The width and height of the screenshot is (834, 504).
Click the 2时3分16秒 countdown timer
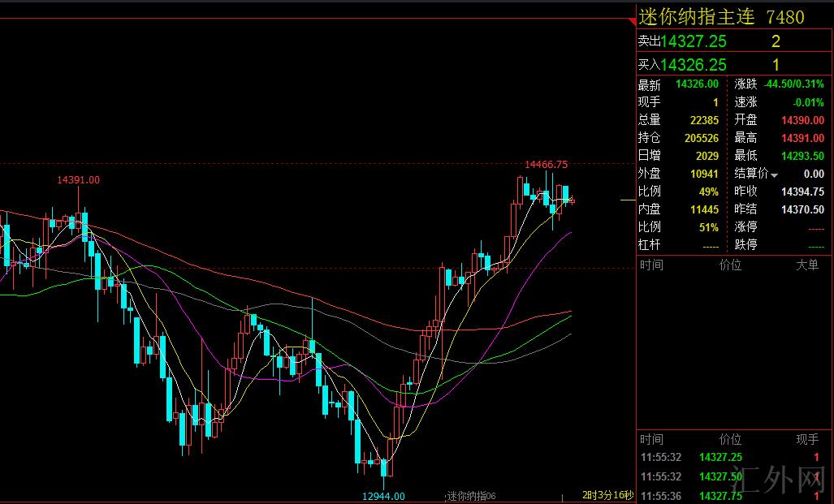coord(607,495)
